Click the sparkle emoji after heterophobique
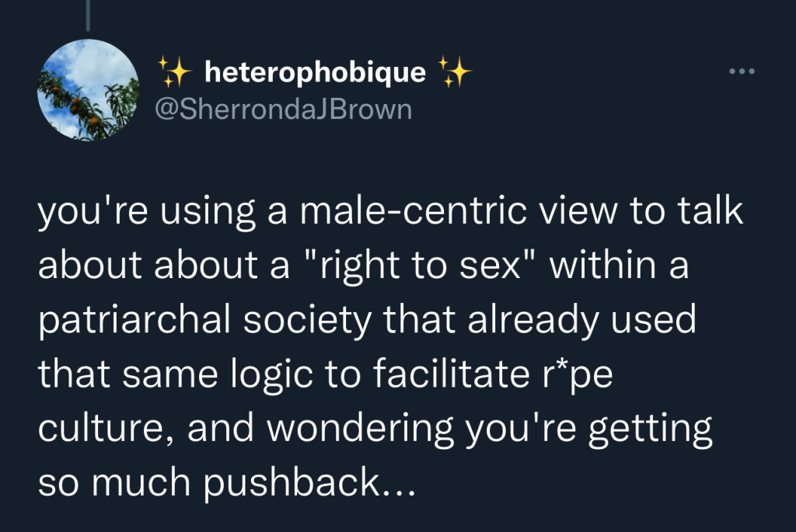Screen dimensions: 796x532 click(455, 72)
